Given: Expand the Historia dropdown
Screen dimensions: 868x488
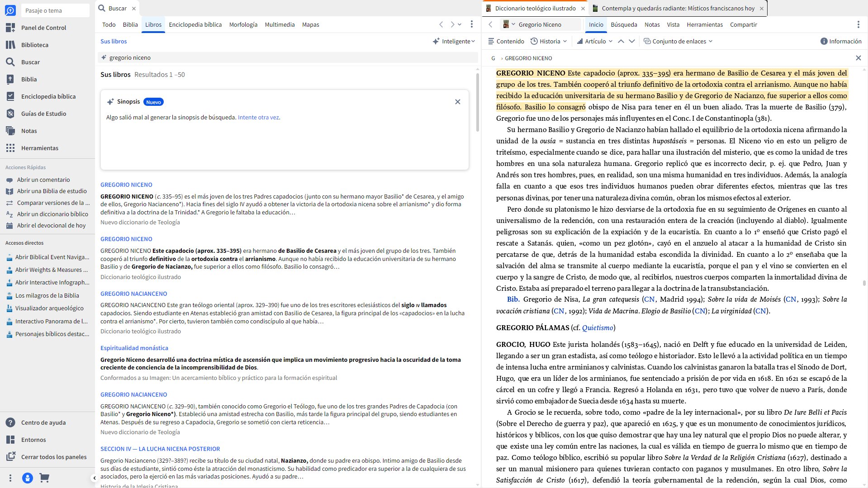Looking at the screenshot, I should coord(549,41).
